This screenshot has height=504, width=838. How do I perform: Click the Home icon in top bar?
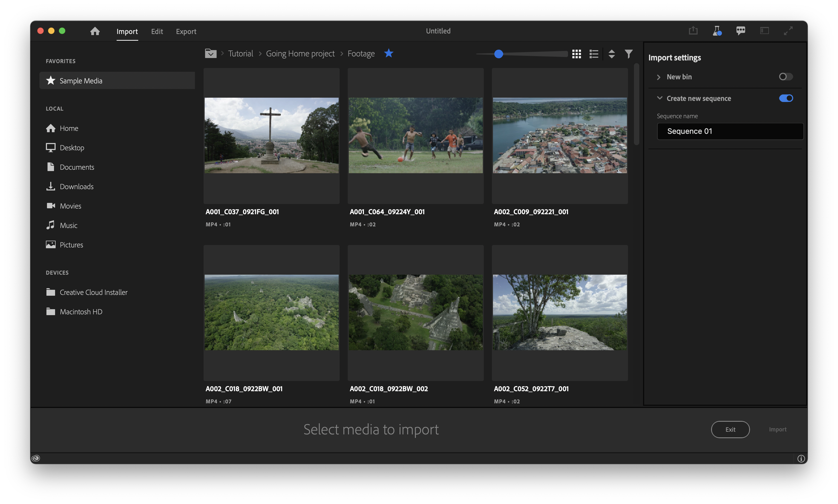95,31
